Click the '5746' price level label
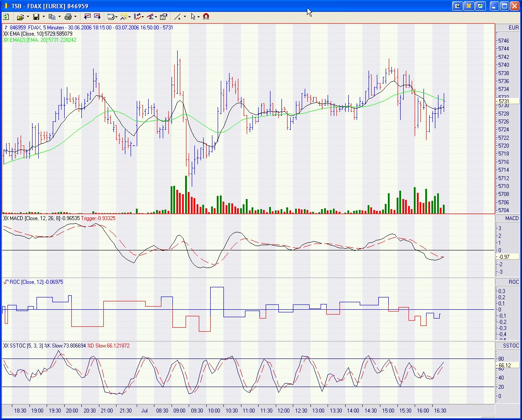The width and height of the screenshot is (522, 420). pyautogui.click(x=504, y=40)
